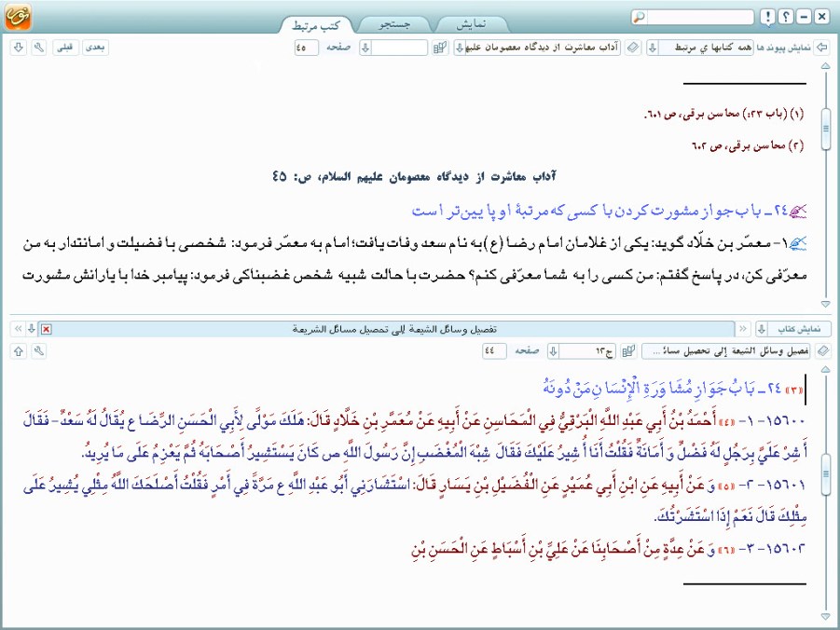Click the magnifier icon in the search box
Viewport: 840px width, 630px height.
pyautogui.click(x=640, y=17)
